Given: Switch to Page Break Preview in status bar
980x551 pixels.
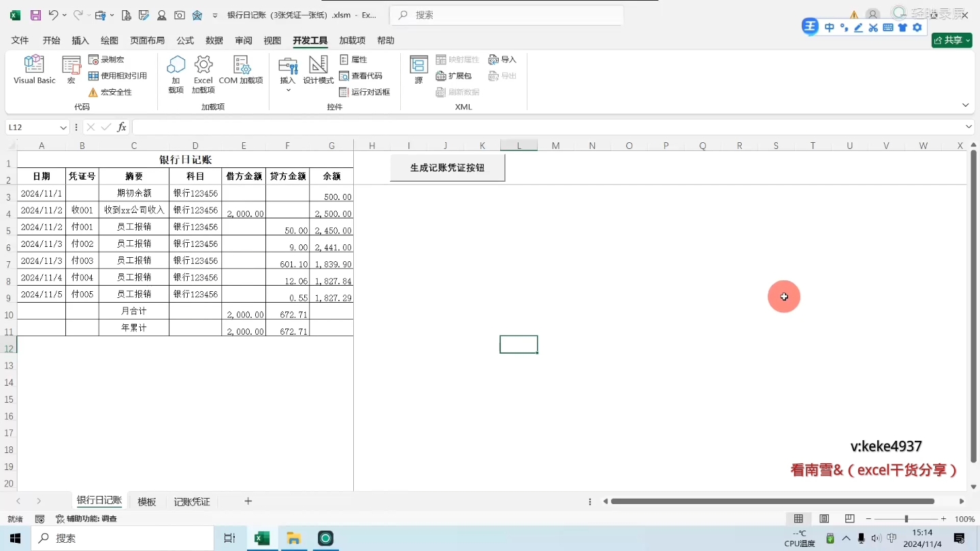Looking at the screenshot, I should [x=849, y=519].
